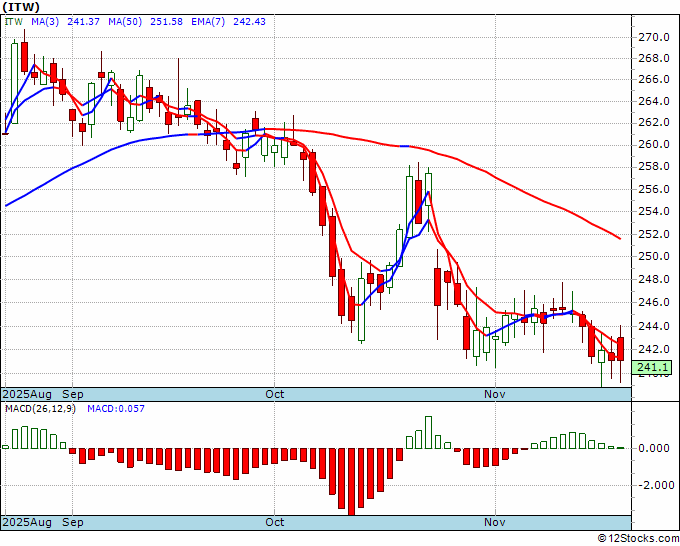Click the EMA(7) legend label

click(208, 22)
